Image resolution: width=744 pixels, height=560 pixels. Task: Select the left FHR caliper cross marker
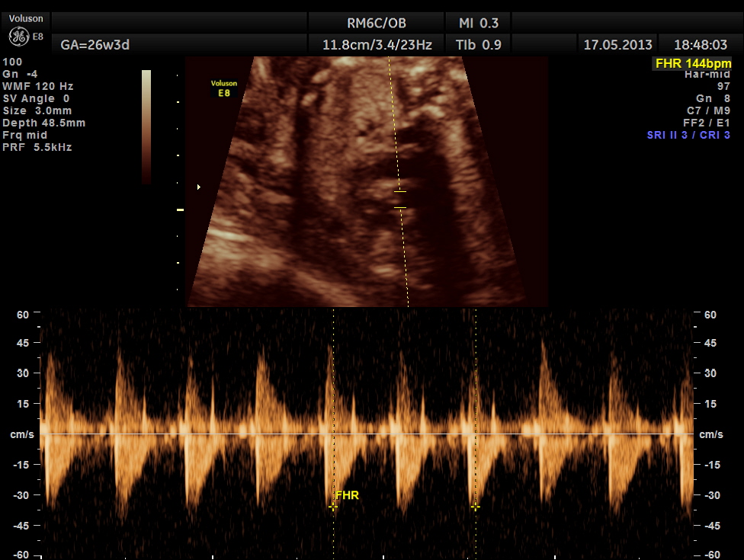click(x=333, y=506)
